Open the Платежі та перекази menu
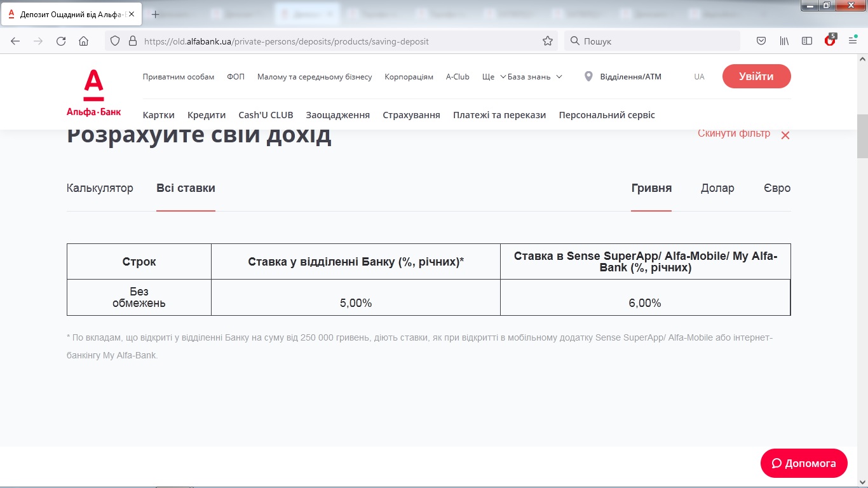The height and width of the screenshot is (488, 868). 499,115
